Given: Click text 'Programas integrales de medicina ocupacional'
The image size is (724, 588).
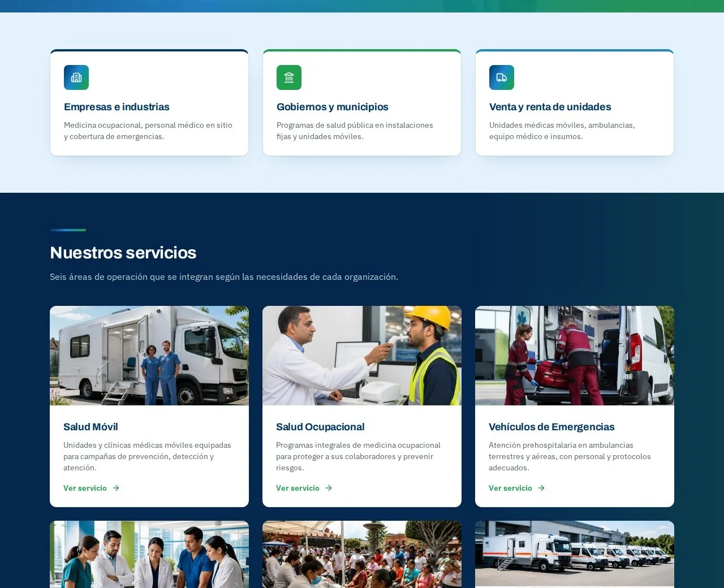Looking at the screenshot, I should click(358, 445).
